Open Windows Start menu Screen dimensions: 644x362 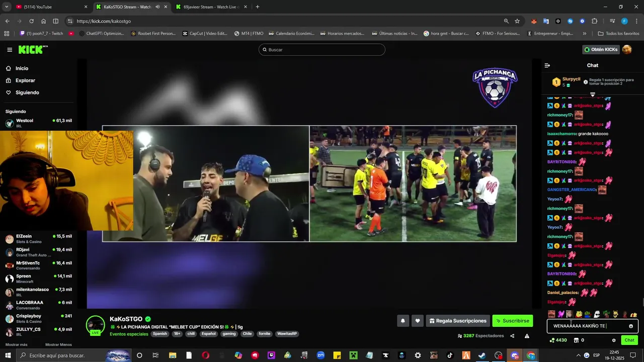(9, 355)
